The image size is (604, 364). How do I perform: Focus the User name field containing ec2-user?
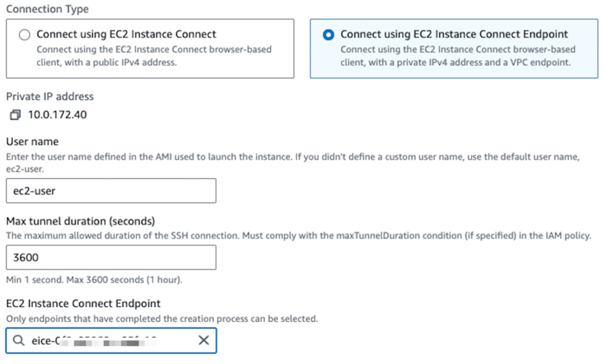pos(111,191)
